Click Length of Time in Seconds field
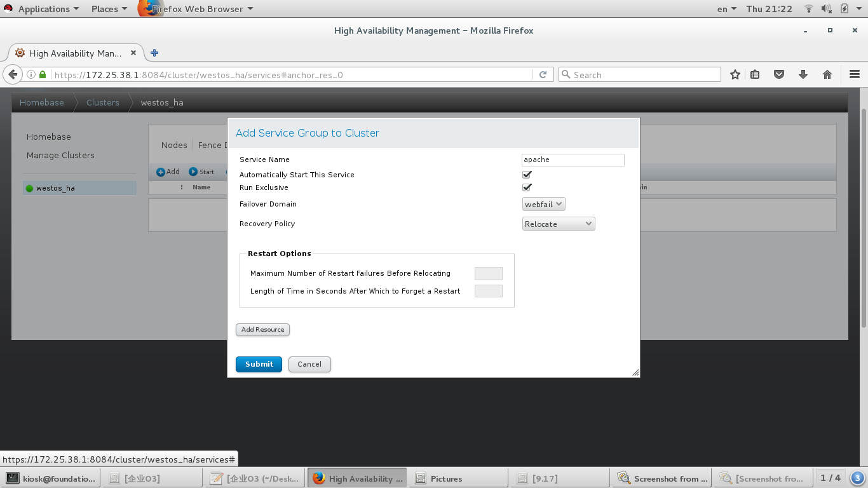The width and height of the screenshot is (868, 488). tap(489, 291)
